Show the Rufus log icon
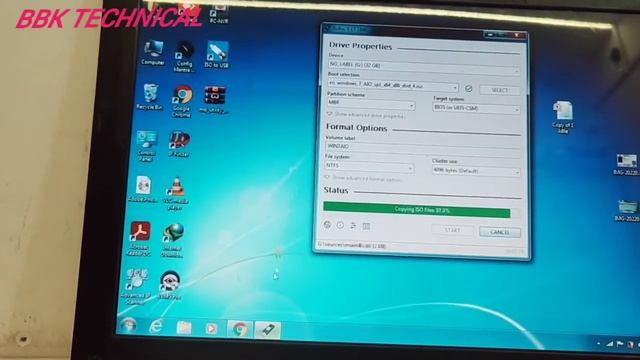Viewport: 640px width, 360px height. [x=367, y=226]
